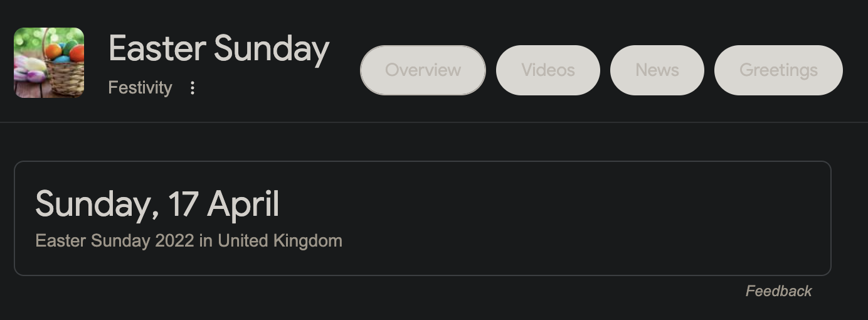Click the Sunday, 17 April date text
Image resolution: width=868 pixels, height=320 pixels.
157,203
